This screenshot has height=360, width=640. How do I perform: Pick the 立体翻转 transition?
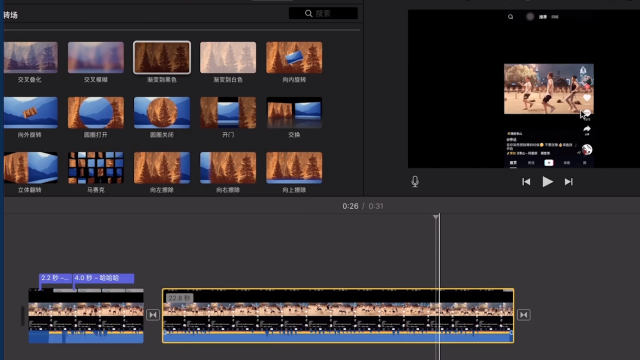coord(31,168)
